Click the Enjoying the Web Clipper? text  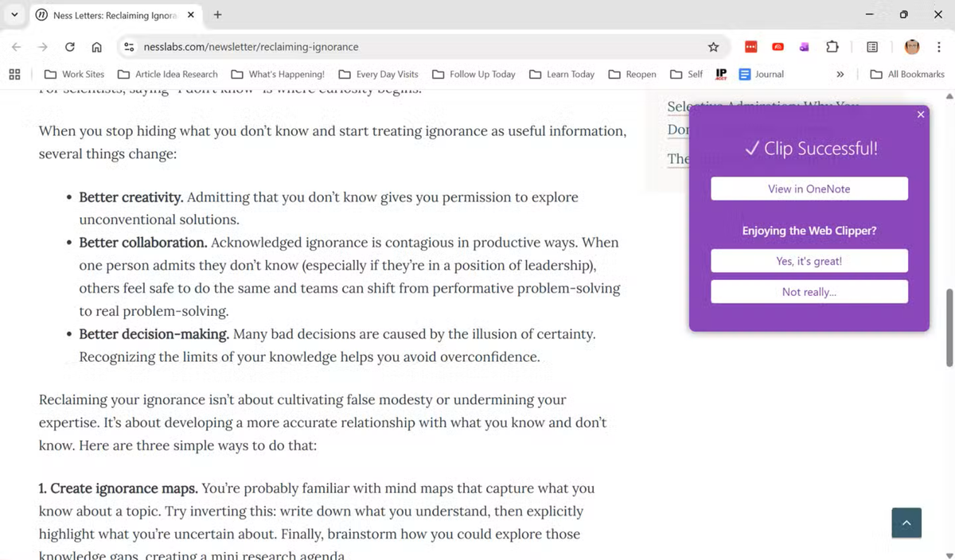click(x=809, y=231)
